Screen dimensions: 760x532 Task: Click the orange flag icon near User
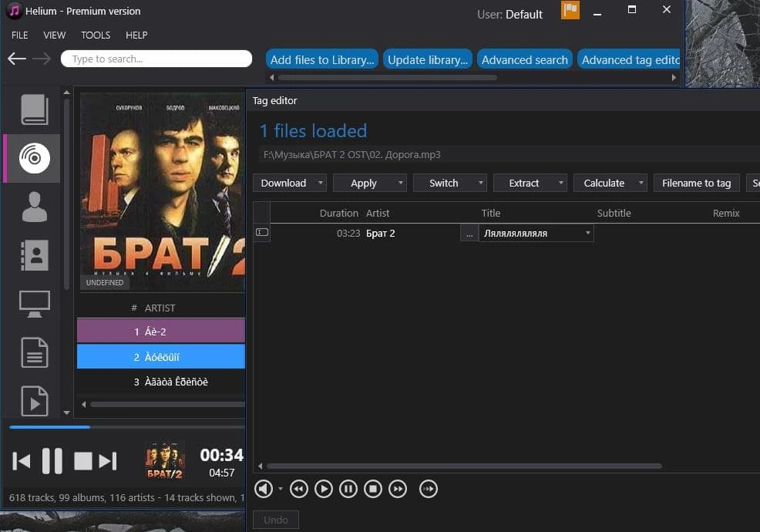click(570, 10)
